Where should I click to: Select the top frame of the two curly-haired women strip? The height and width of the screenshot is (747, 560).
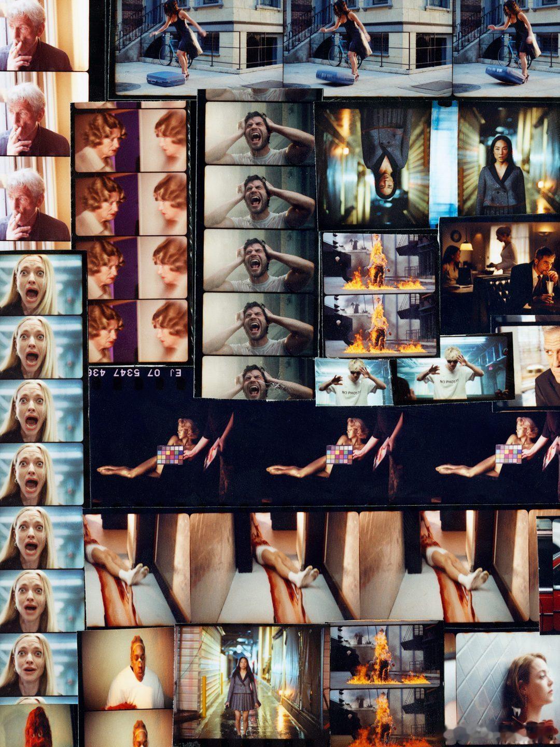[x=131, y=140]
